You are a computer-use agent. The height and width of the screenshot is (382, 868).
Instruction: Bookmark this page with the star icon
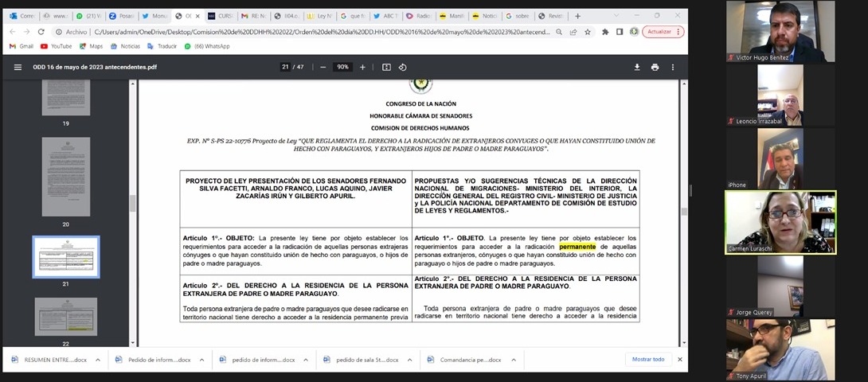pos(588,32)
